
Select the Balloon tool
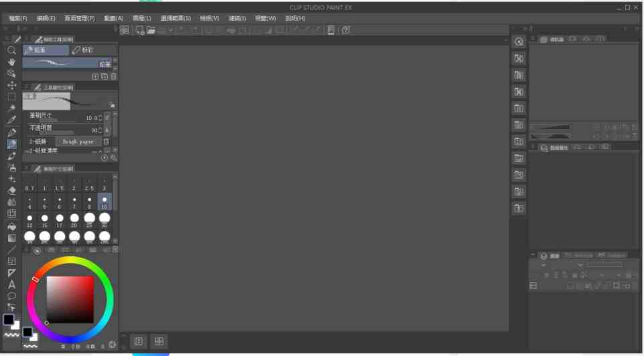11,296
